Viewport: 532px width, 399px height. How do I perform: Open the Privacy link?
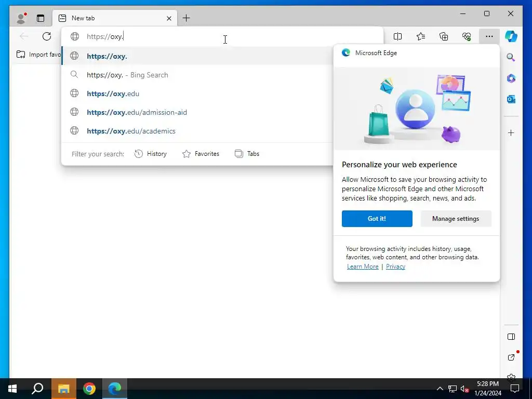click(395, 267)
